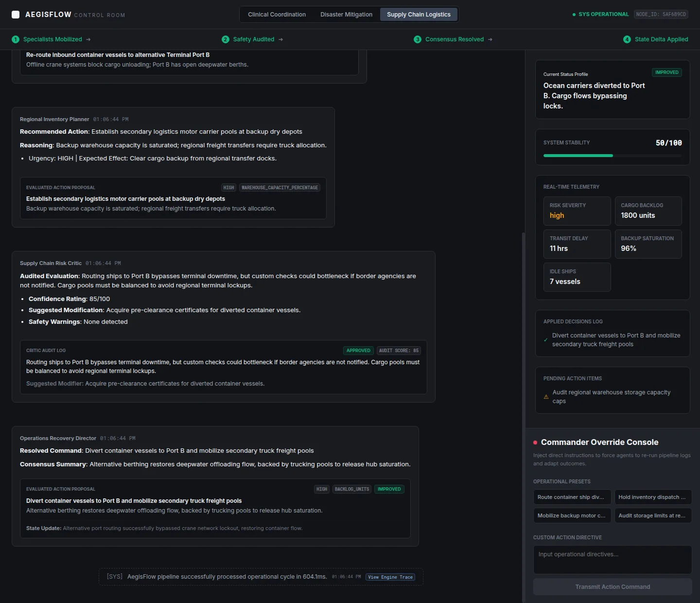This screenshot has height=603, width=700.
Task: Click System Stability 50/100 value
Action: [668, 143]
